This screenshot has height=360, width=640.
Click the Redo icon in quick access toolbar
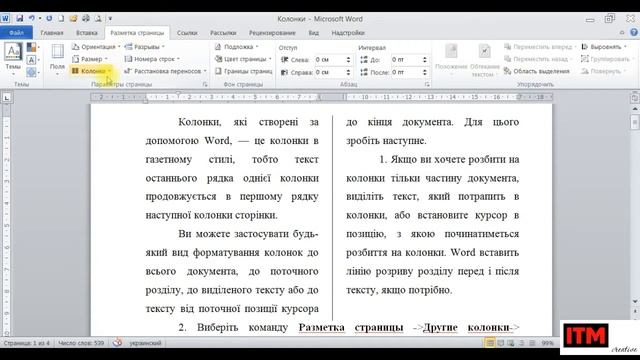(x=49, y=18)
